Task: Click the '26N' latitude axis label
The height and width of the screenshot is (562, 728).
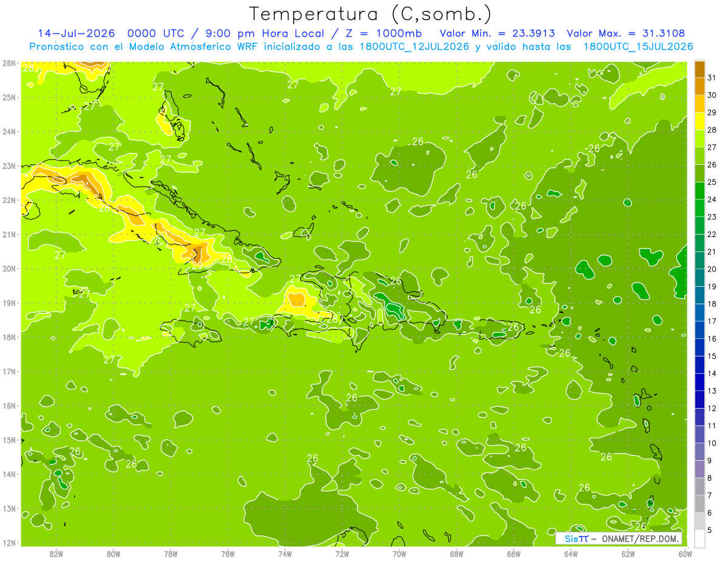Action: [x=9, y=63]
